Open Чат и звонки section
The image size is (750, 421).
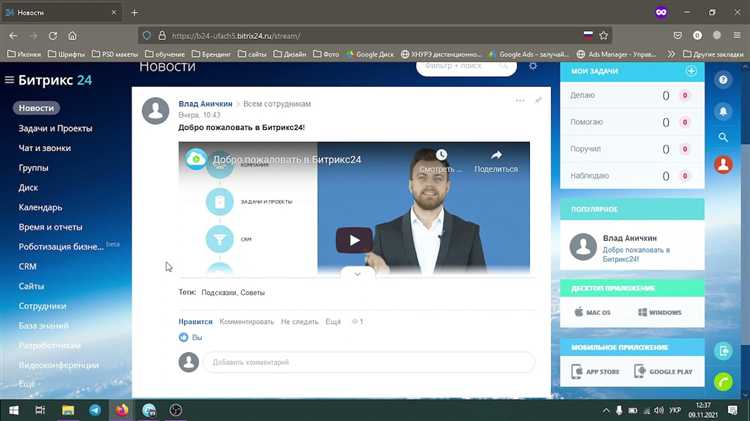[x=44, y=148]
